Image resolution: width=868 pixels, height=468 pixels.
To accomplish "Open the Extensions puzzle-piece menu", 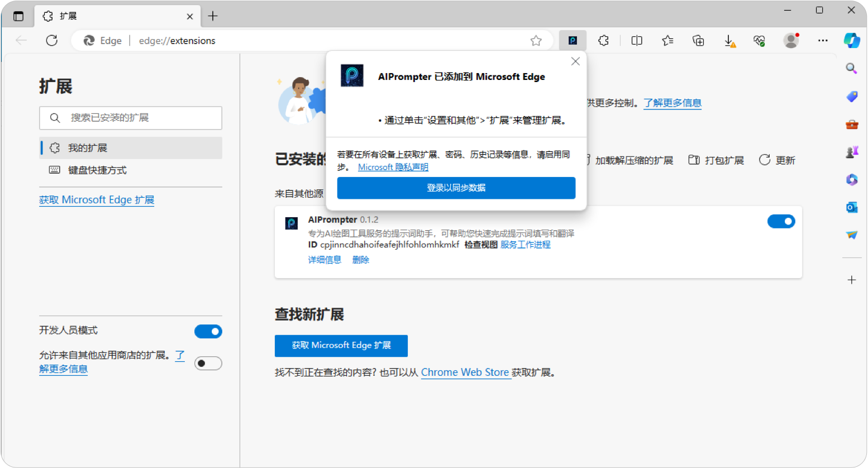I will click(x=603, y=40).
